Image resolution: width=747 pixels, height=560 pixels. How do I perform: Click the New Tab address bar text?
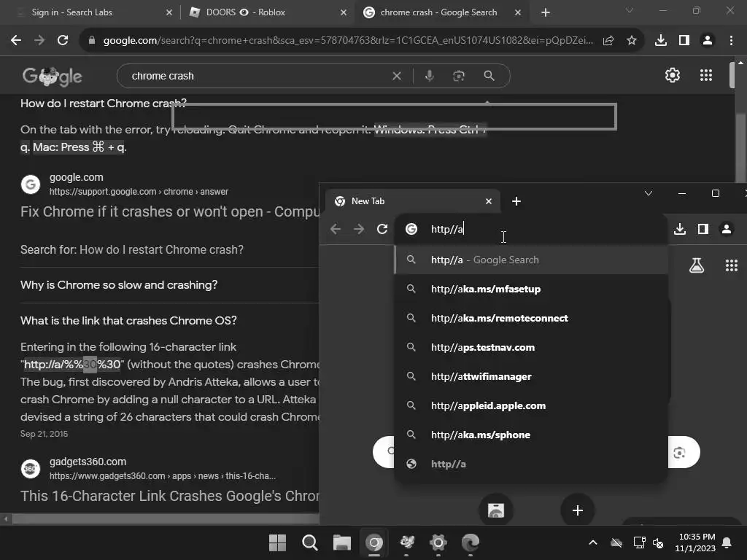point(447,229)
